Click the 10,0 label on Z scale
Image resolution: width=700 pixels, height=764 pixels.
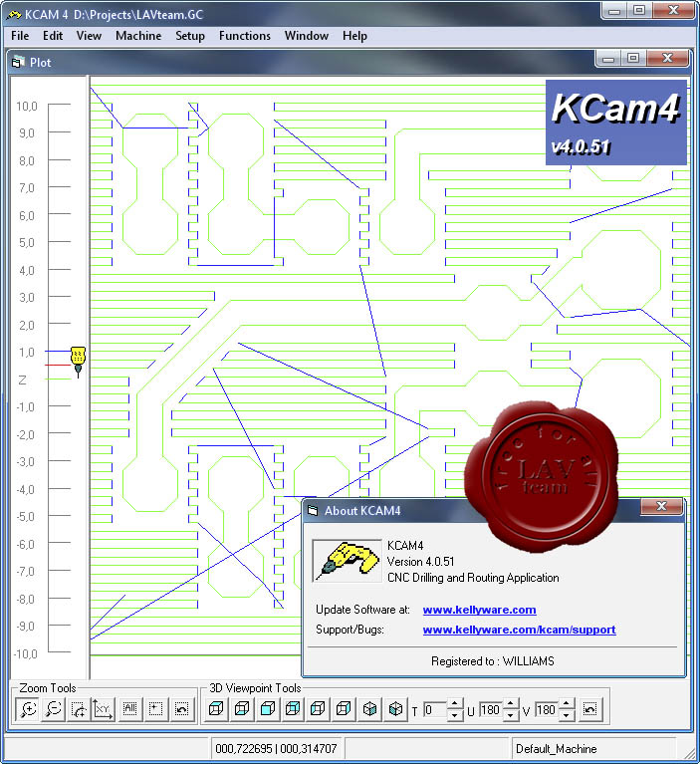click(27, 107)
